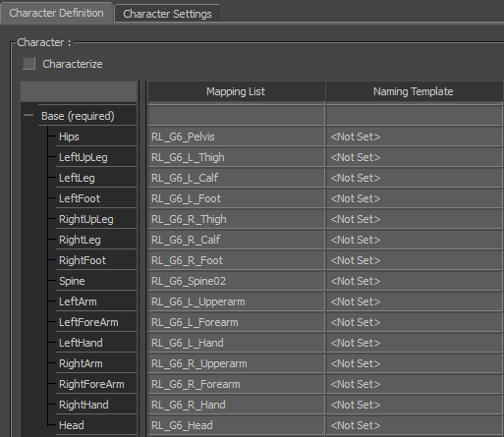
Task: Click the Not Set template cell for RightUpLeg
Action: (415, 219)
